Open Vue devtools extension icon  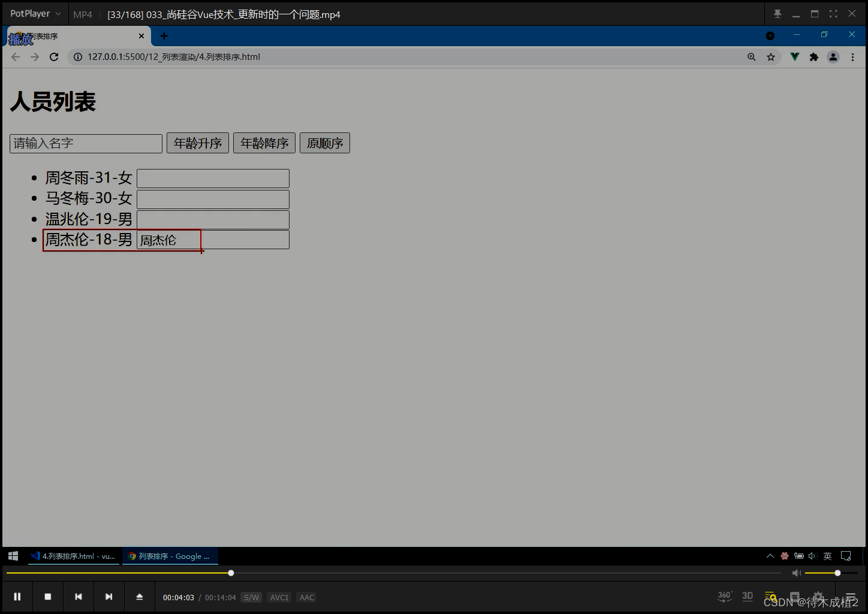[795, 57]
